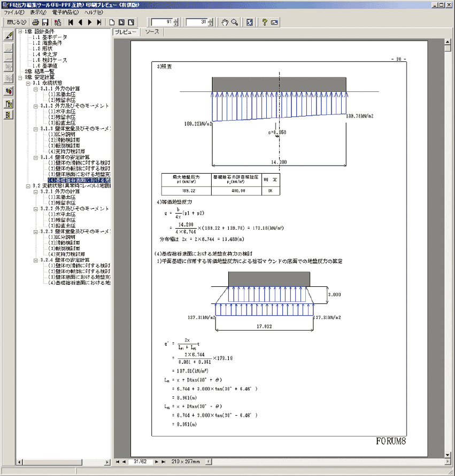Open the page settings icon beside save
This screenshot has width=455, height=476.
pyautogui.click(x=57, y=22)
